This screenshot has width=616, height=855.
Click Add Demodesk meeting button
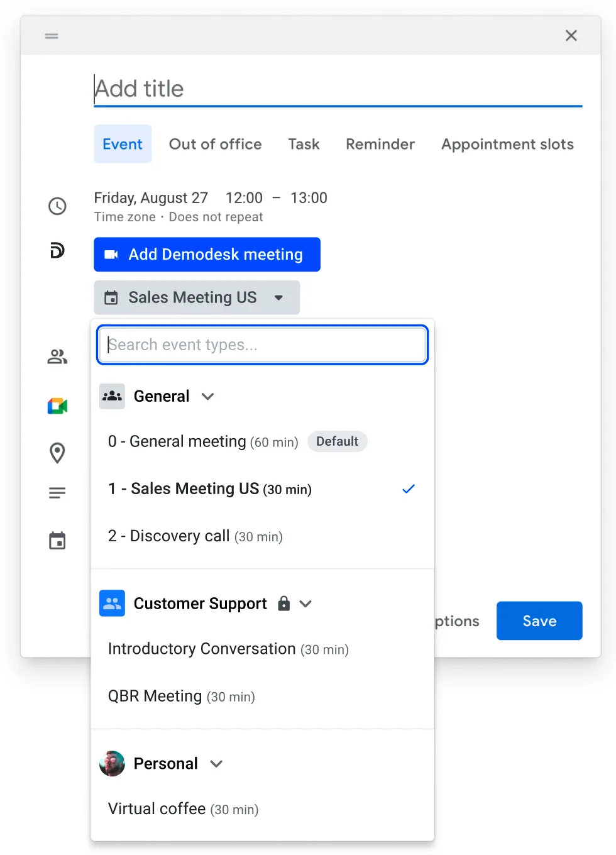click(207, 255)
